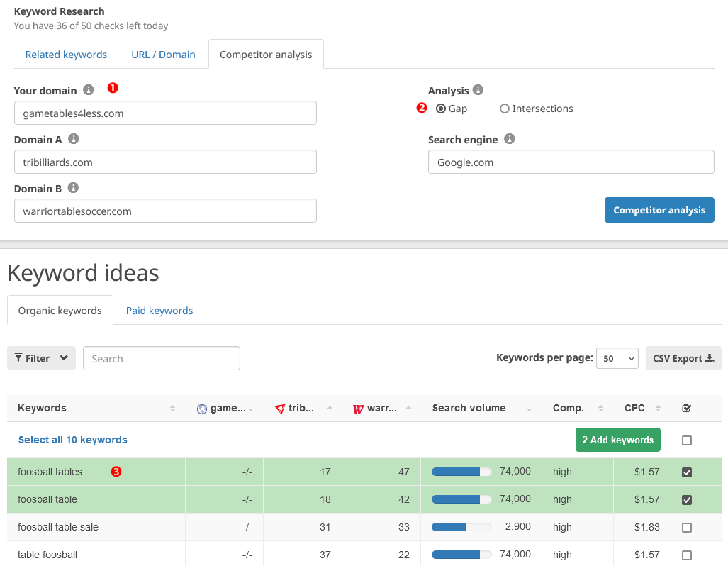Select the Organic keywords tab
The width and height of the screenshot is (728, 566).
pos(60,311)
